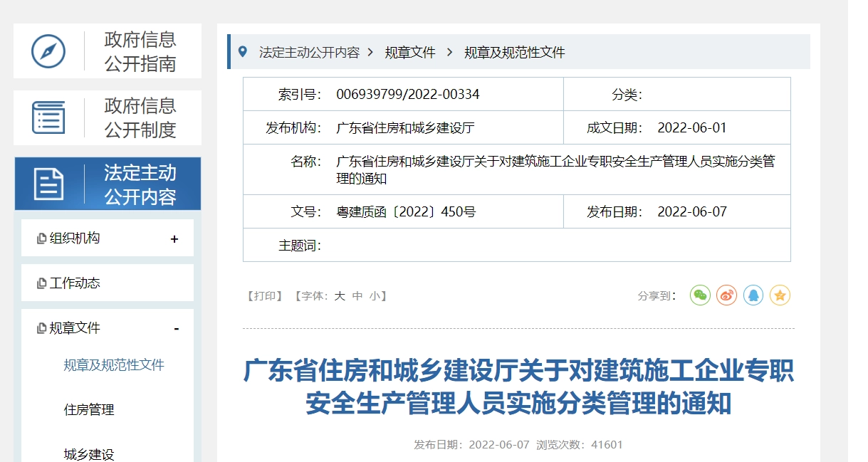Click the list icon beside 政府信息公开制度
868x462 pixels.
pyautogui.click(x=48, y=117)
